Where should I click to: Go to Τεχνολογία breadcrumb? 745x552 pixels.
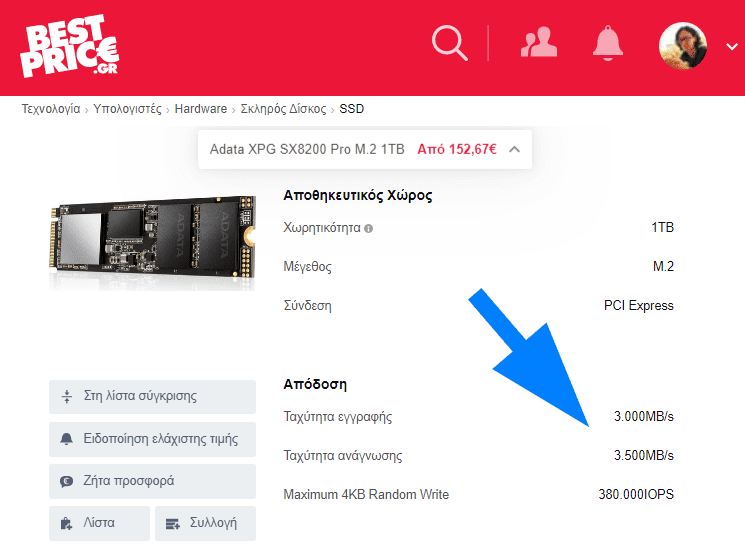(51, 109)
